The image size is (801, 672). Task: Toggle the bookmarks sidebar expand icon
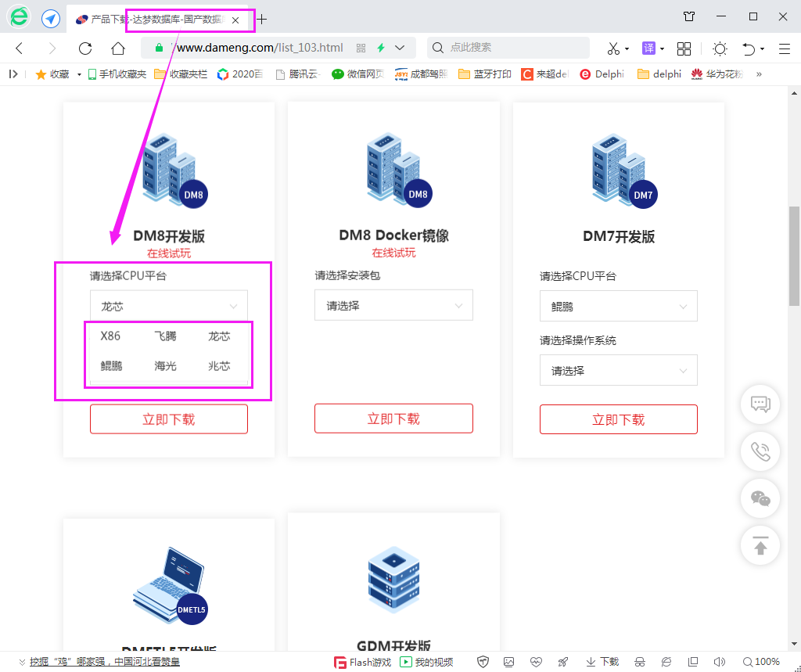13,74
